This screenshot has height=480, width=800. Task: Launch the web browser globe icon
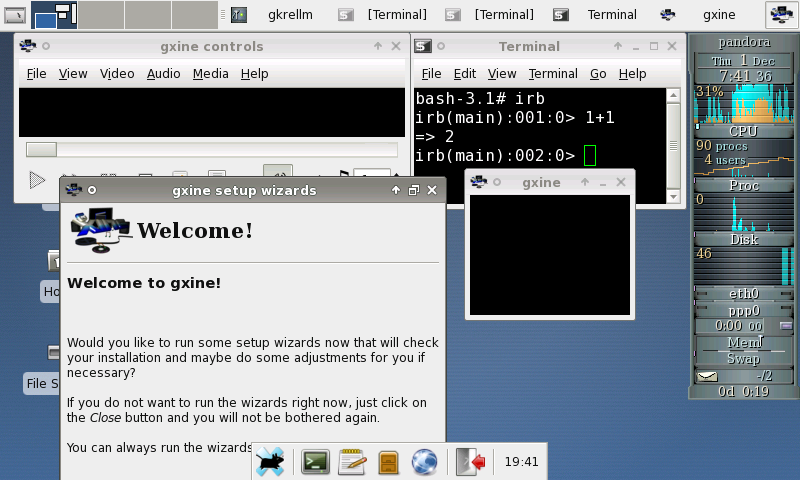pyautogui.click(x=425, y=461)
